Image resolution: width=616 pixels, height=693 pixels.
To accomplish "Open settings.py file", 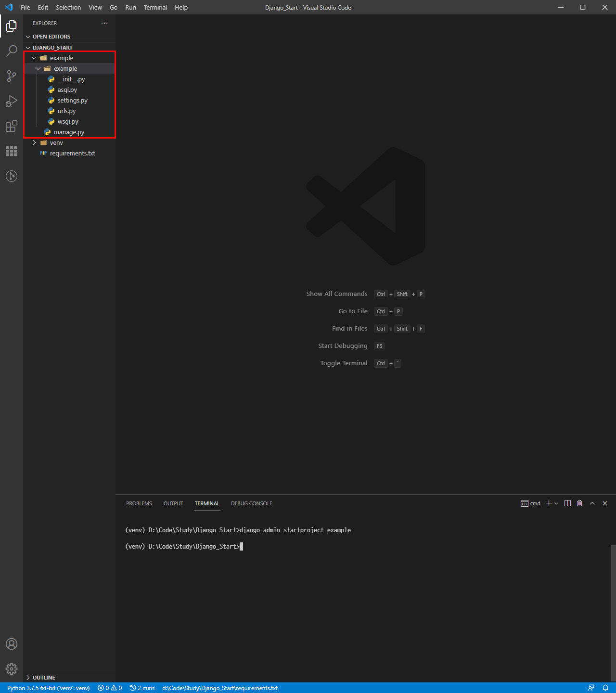I will [x=69, y=101].
